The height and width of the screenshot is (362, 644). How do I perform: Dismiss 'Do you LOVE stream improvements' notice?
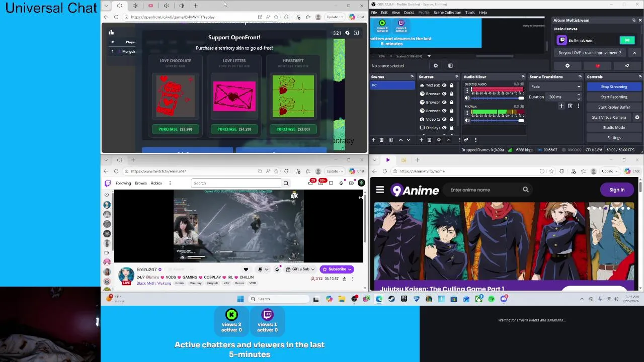click(x=634, y=53)
